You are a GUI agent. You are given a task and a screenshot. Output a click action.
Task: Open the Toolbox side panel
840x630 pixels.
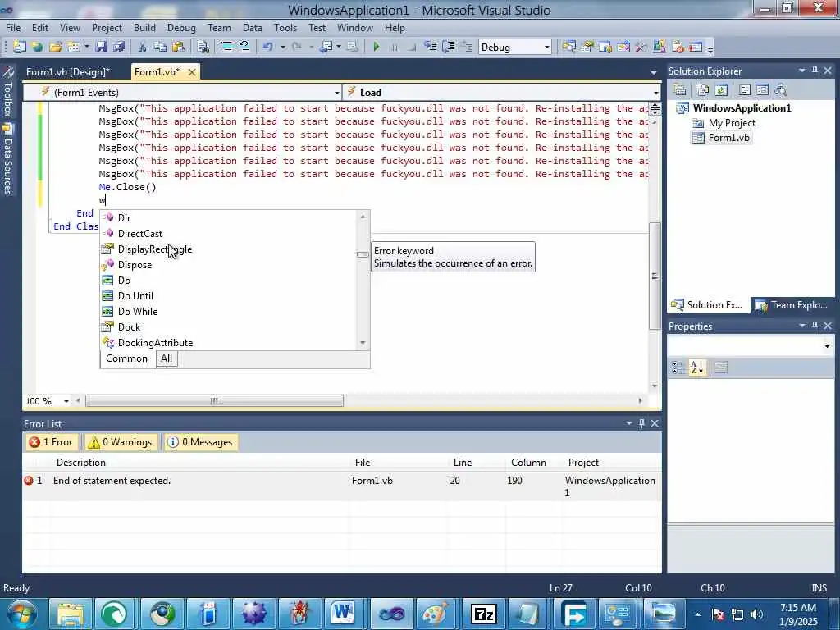7,92
